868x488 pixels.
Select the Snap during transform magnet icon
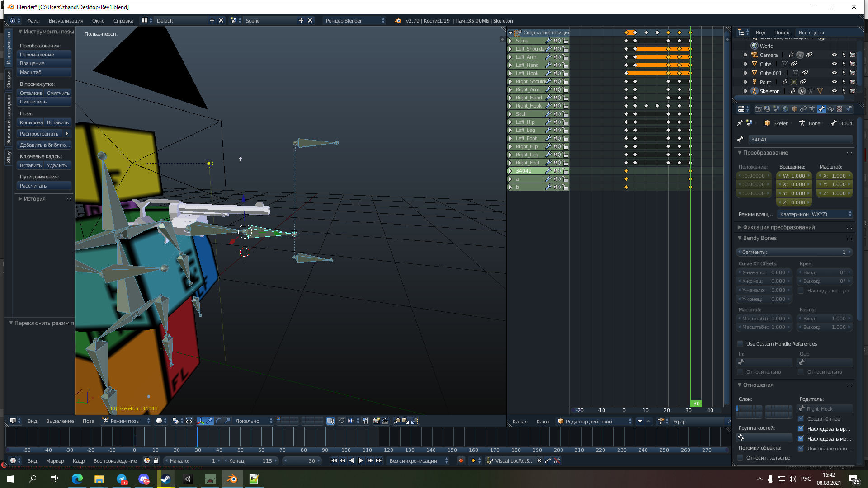[x=342, y=421]
